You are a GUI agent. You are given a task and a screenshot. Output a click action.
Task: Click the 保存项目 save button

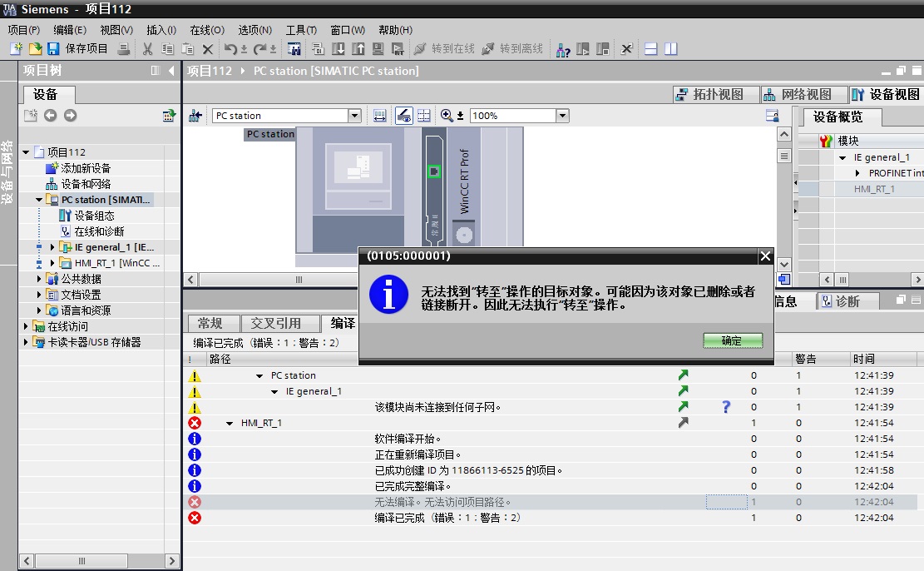tap(78, 49)
